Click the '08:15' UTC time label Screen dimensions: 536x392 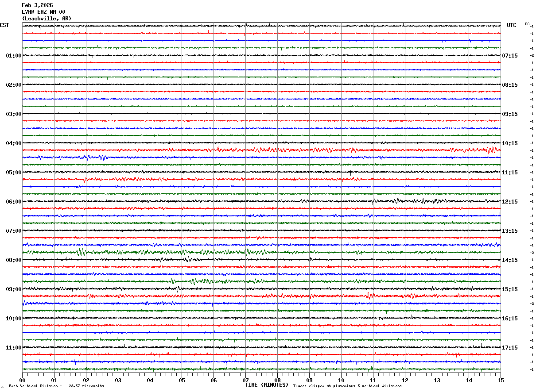pos(510,85)
